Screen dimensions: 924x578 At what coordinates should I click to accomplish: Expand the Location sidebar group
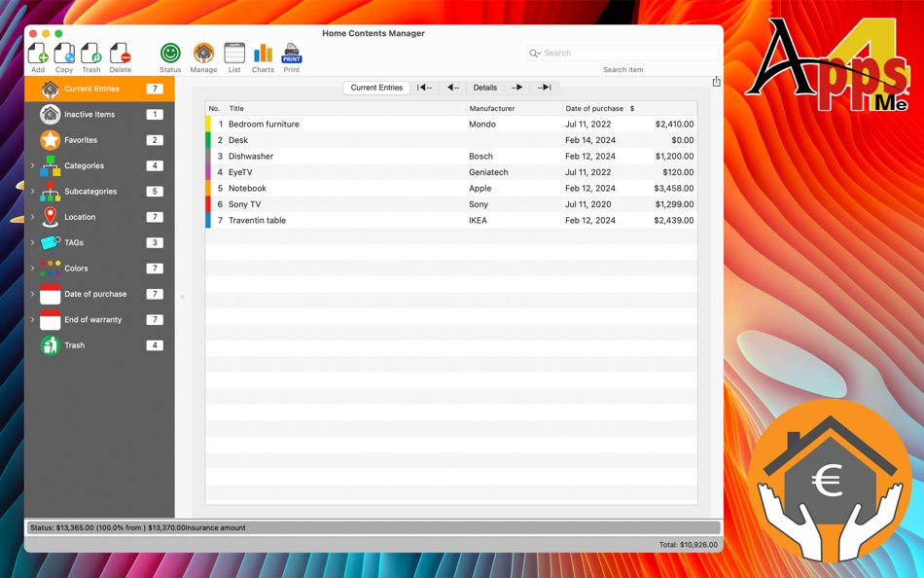coord(30,217)
